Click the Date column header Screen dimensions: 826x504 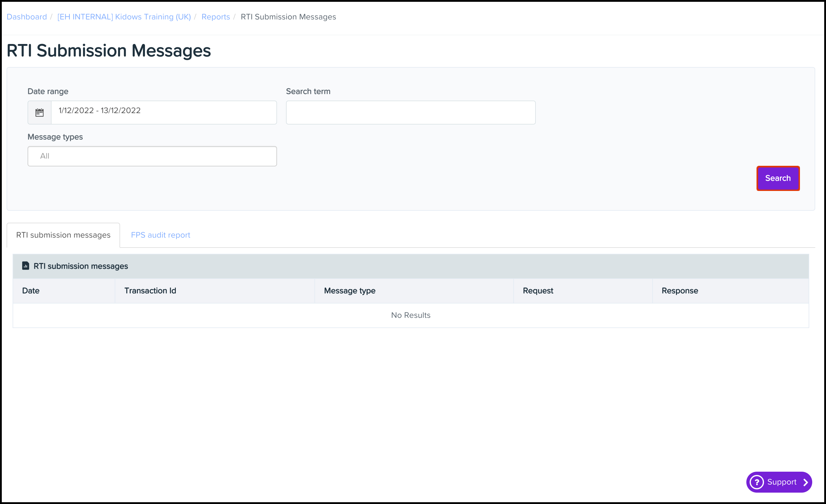coord(31,291)
